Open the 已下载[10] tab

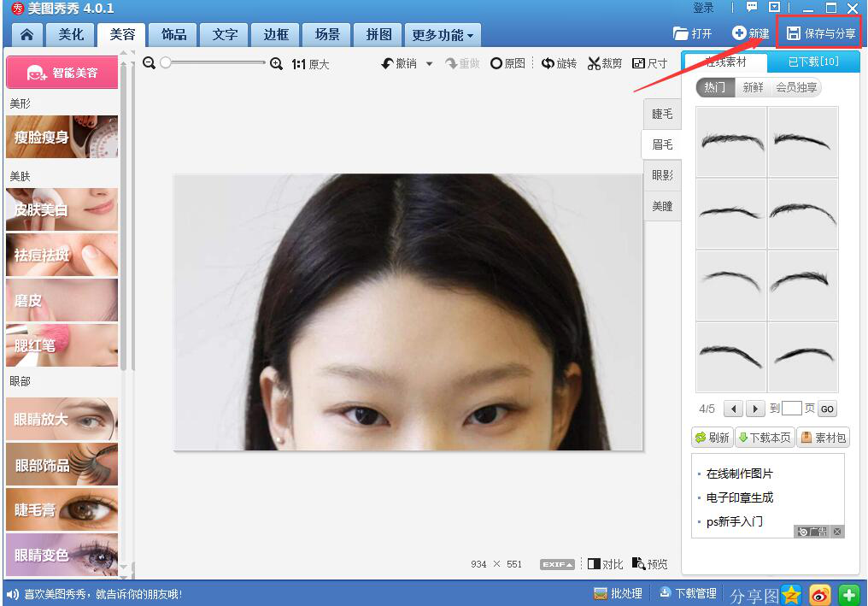tap(812, 62)
